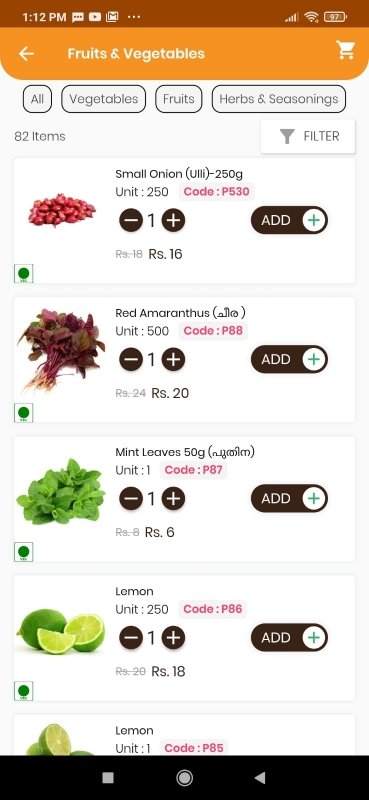Select the All category chip
369x800 pixels.
point(37,98)
